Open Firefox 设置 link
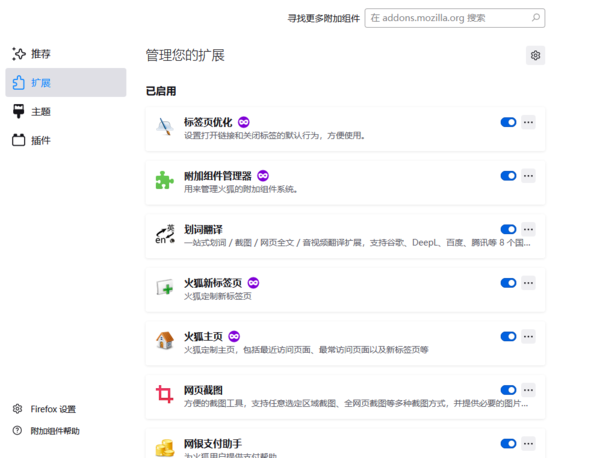The height and width of the screenshot is (458, 600). pos(52,409)
